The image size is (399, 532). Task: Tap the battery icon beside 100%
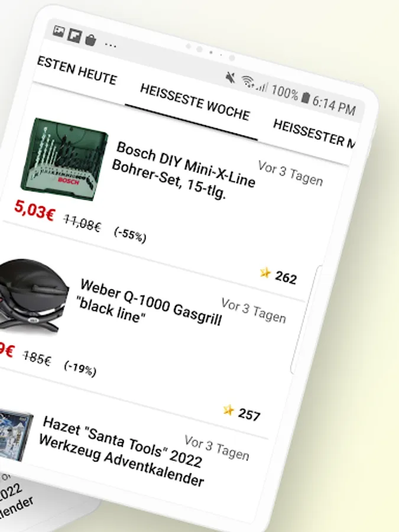click(x=306, y=98)
